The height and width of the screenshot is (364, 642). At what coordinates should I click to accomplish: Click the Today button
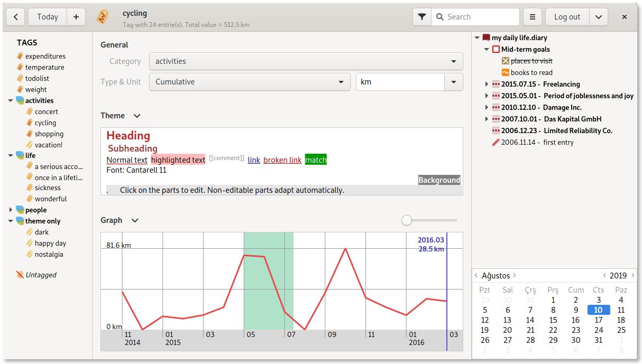coord(48,17)
